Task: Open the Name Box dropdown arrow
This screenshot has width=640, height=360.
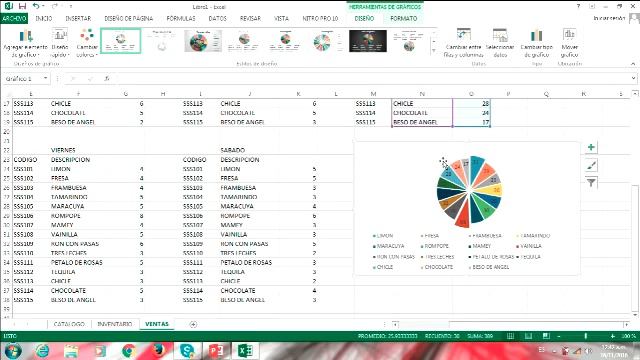Action: [x=45, y=78]
